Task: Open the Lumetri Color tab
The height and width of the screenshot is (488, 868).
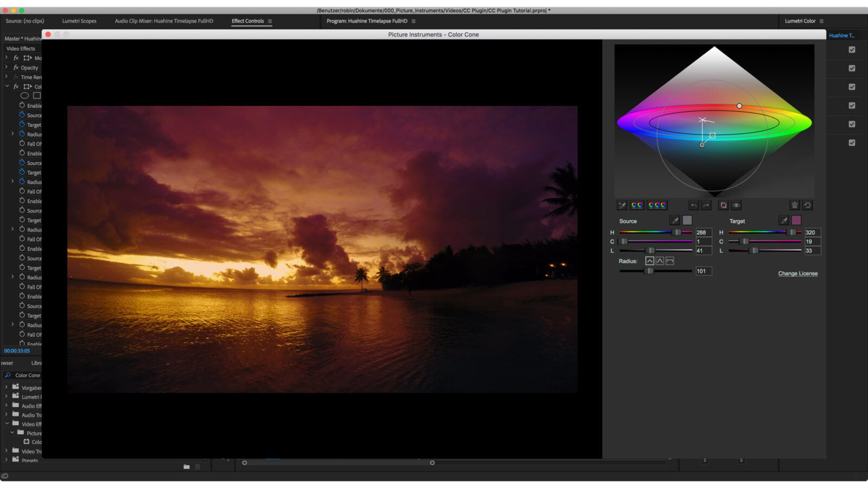Action: pos(800,21)
